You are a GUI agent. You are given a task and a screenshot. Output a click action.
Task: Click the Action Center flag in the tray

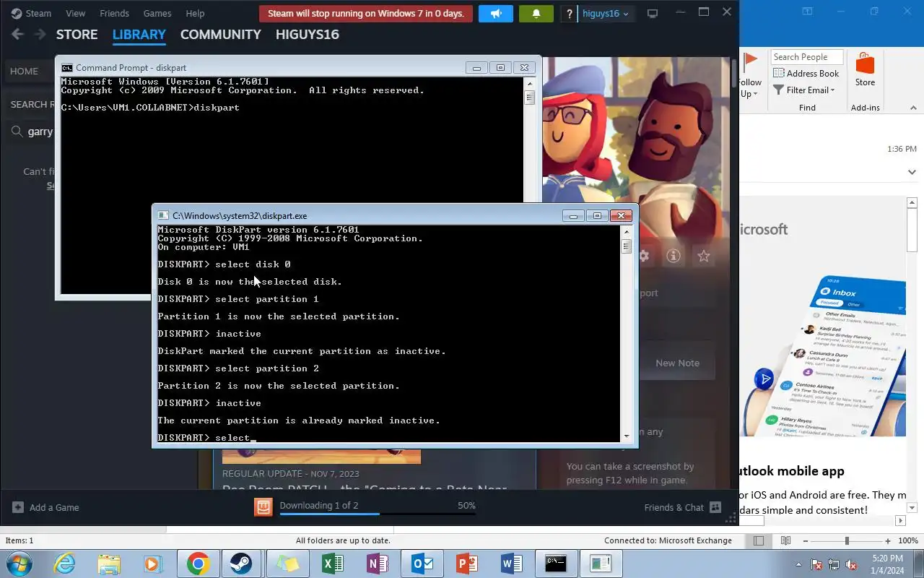pos(816,564)
